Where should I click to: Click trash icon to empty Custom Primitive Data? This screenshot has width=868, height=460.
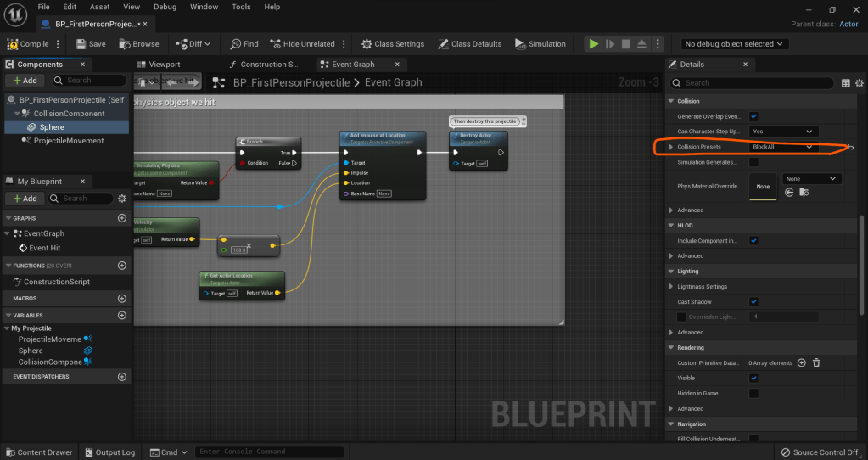pyautogui.click(x=816, y=363)
